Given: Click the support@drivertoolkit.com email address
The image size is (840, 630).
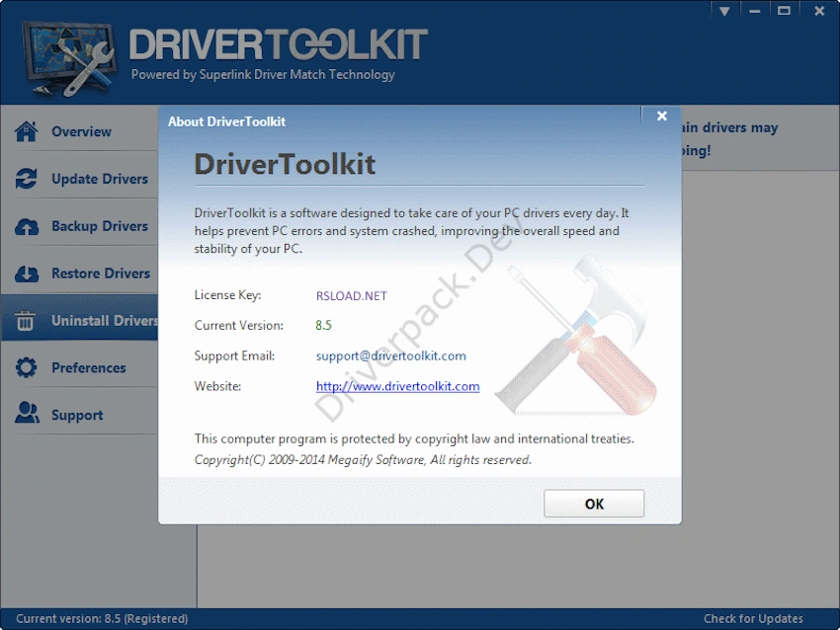Looking at the screenshot, I should (x=391, y=355).
